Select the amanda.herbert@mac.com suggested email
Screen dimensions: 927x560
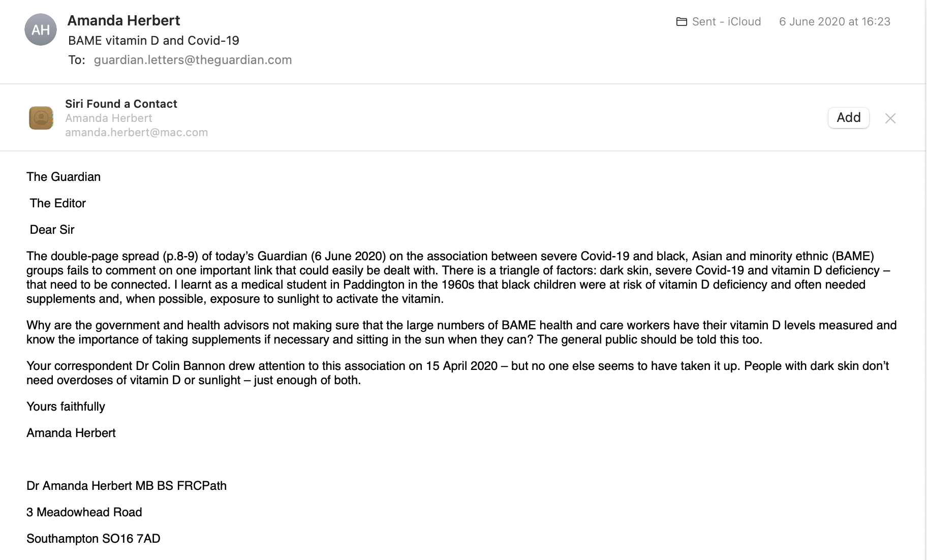(x=136, y=133)
